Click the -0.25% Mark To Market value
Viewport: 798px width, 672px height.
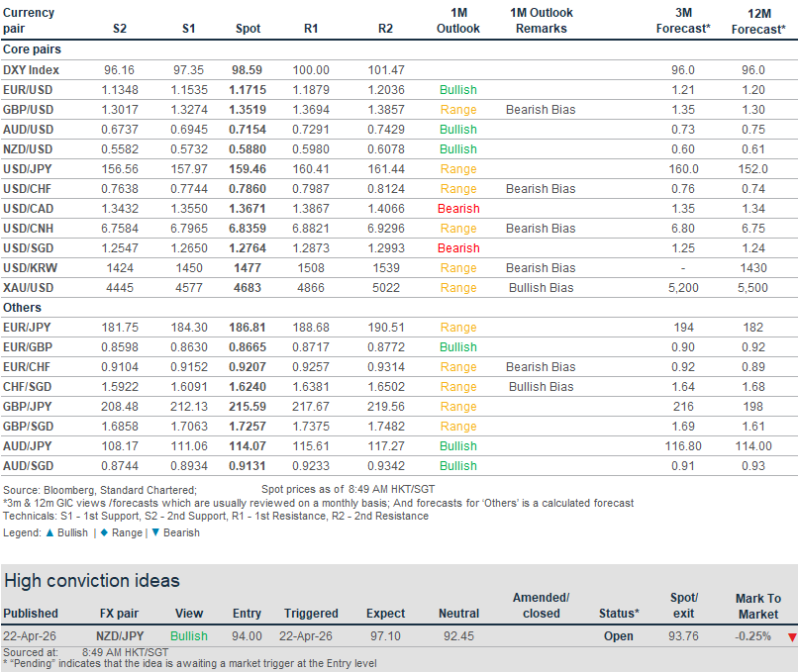(x=752, y=636)
